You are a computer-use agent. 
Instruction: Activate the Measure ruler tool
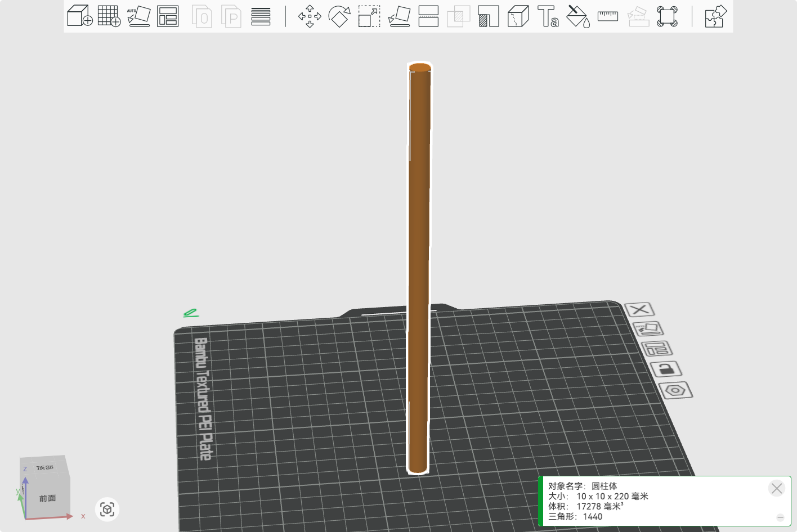[607, 16]
